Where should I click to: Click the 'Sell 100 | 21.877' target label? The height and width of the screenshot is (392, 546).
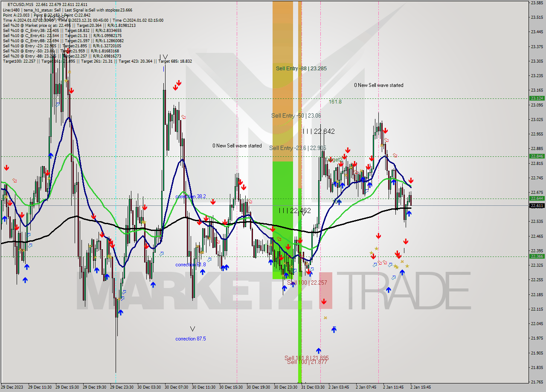point(307,362)
